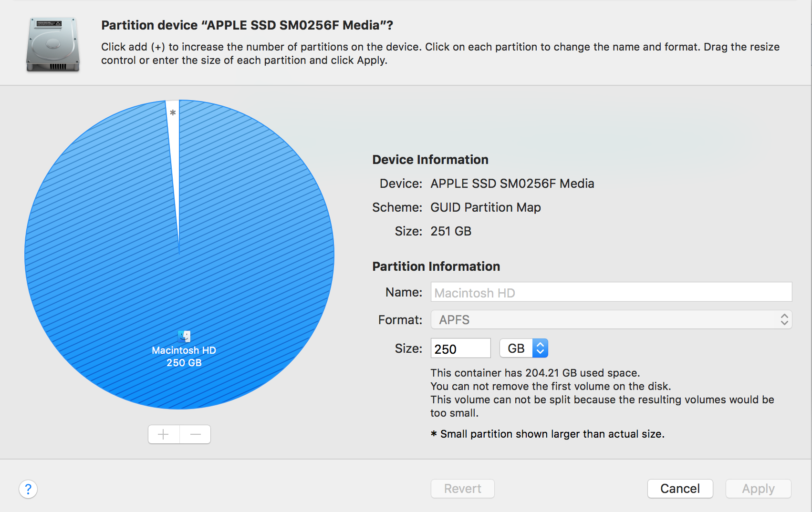Viewport: 812px width, 512px height.
Task: Click the Size field showing 250
Action: pos(460,348)
